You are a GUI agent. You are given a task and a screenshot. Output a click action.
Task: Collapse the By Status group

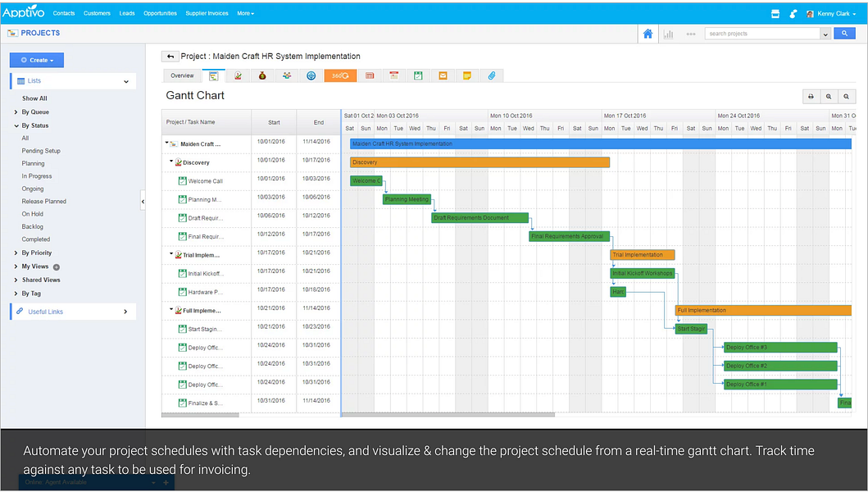pyautogui.click(x=16, y=125)
